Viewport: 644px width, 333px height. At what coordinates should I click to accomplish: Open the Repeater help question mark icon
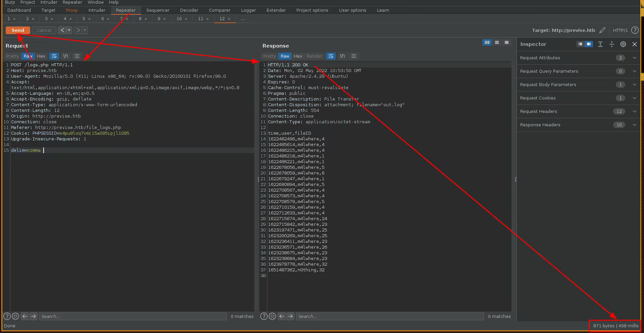tap(635, 30)
